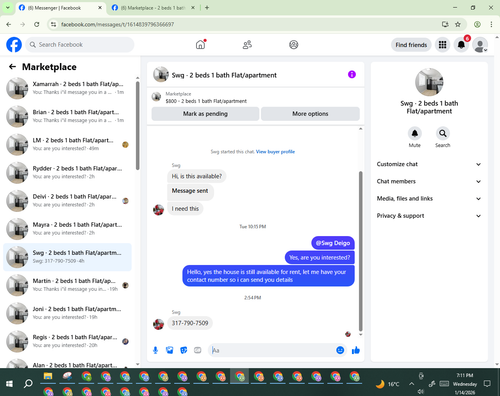Open Windows notification center icon
Screen dimensions: 500x396
click(x=487, y=384)
